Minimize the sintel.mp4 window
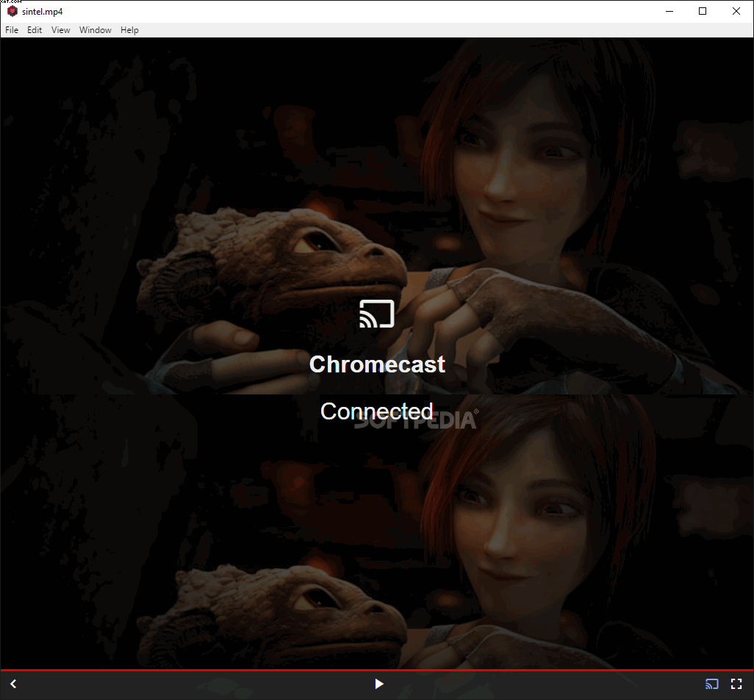Viewport: 754px width, 700px height. coord(669,11)
